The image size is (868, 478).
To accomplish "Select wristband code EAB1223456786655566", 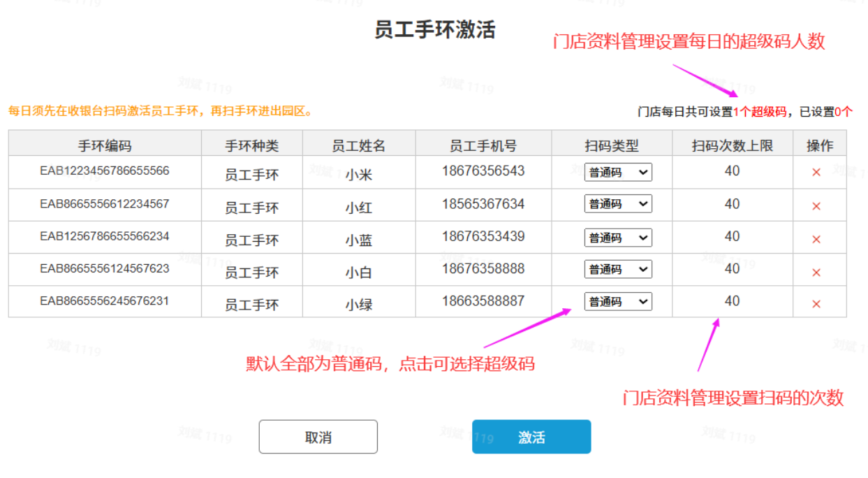I will 105,171.
